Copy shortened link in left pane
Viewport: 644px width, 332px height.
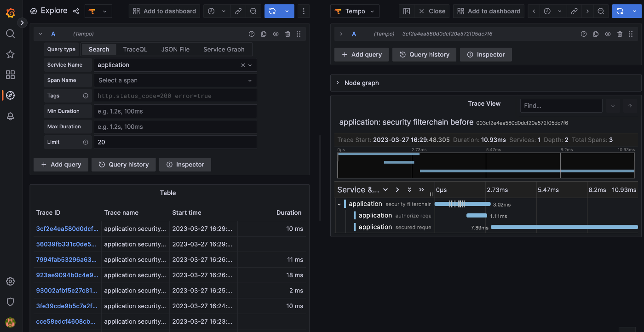(x=238, y=11)
